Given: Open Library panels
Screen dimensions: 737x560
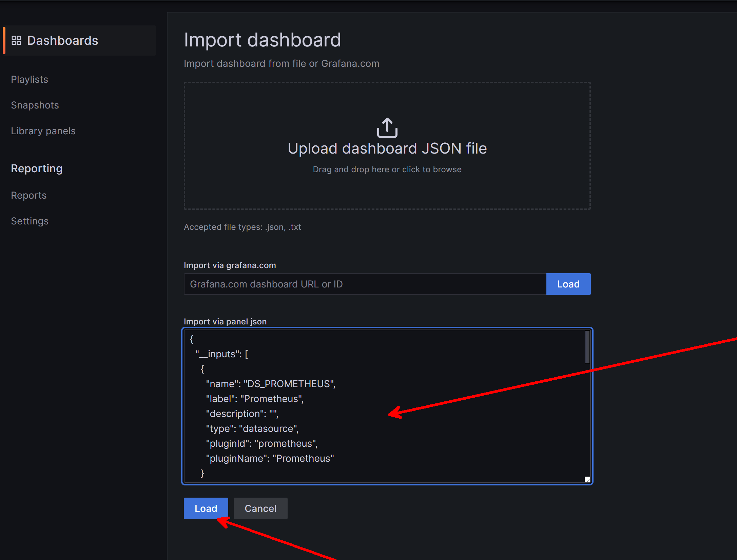Looking at the screenshot, I should pos(43,131).
